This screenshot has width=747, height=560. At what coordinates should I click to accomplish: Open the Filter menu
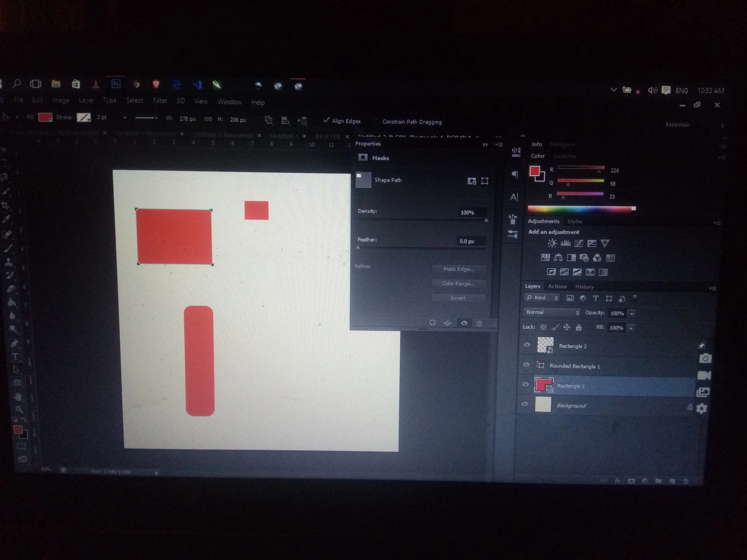160,101
